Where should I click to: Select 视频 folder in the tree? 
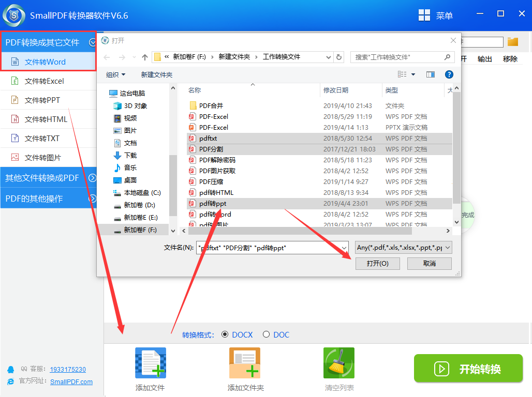pyautogui.click(x=125, y=118)
